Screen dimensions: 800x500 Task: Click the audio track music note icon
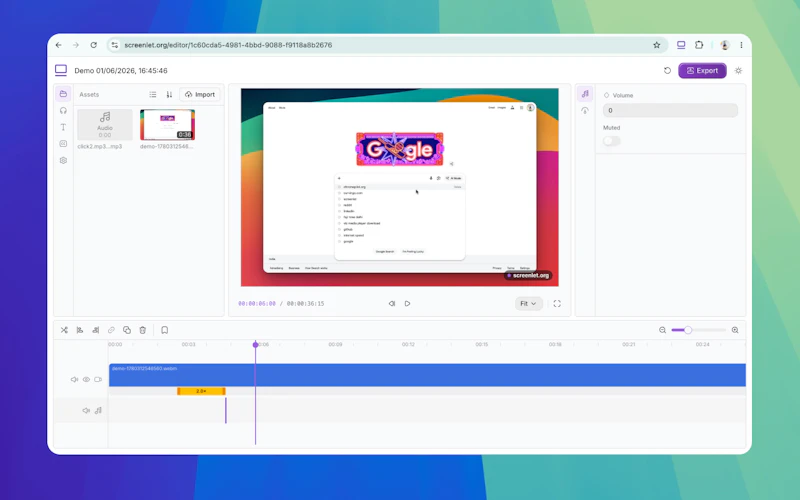[98, 410]
